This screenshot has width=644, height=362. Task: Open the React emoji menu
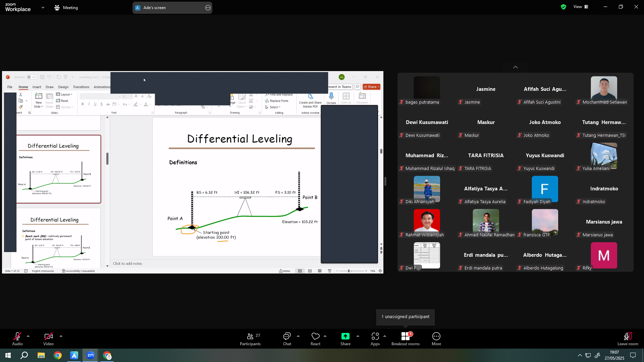(x=315, y=339)
